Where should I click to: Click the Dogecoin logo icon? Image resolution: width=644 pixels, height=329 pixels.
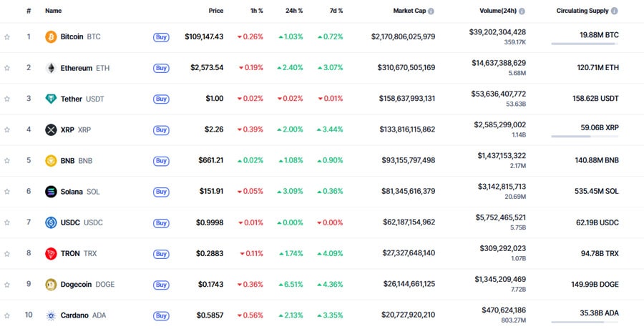51,285
